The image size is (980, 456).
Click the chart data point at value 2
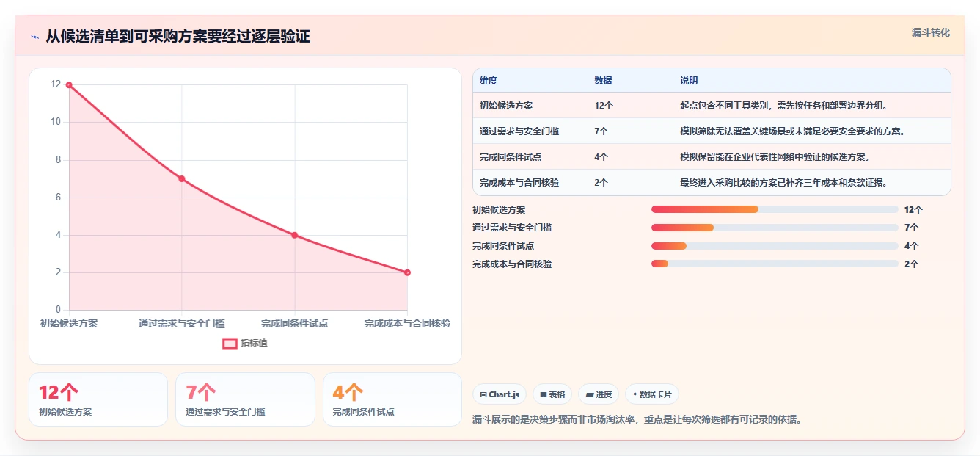click(407, 272)
